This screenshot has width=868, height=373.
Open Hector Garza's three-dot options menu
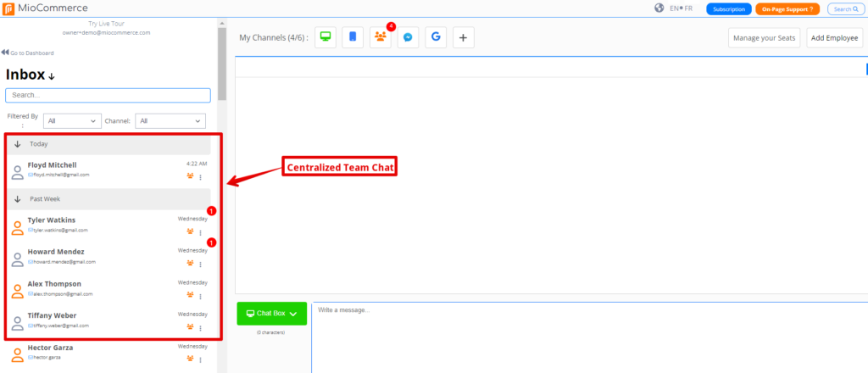(200, 359)
